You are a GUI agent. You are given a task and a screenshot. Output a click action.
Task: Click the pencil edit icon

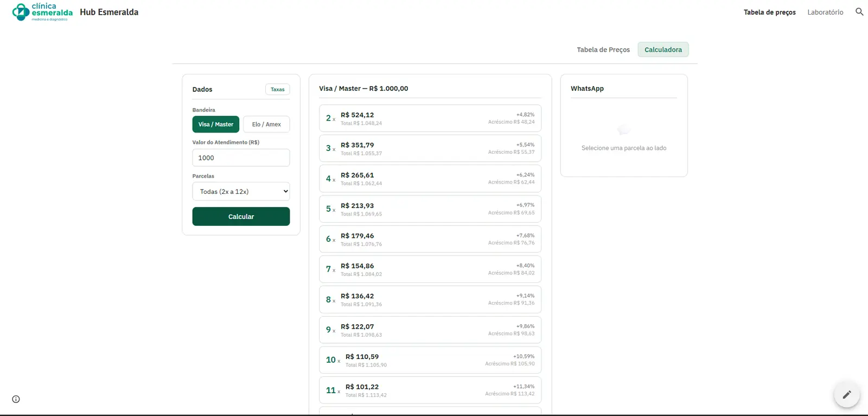pyautogui.click(x=847, y=395)
